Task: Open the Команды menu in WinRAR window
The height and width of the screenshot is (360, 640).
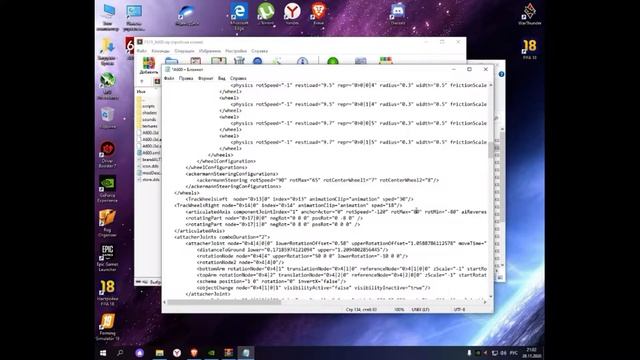Action: [160, 51]
